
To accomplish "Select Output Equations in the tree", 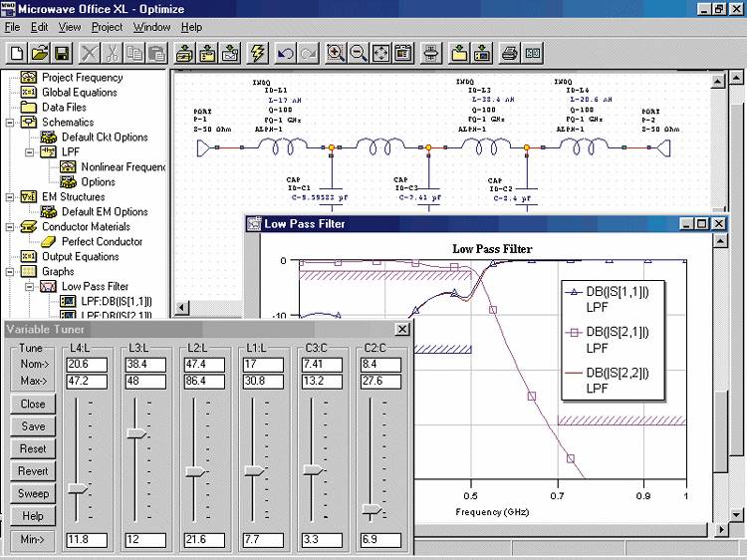I will point(80,256).
